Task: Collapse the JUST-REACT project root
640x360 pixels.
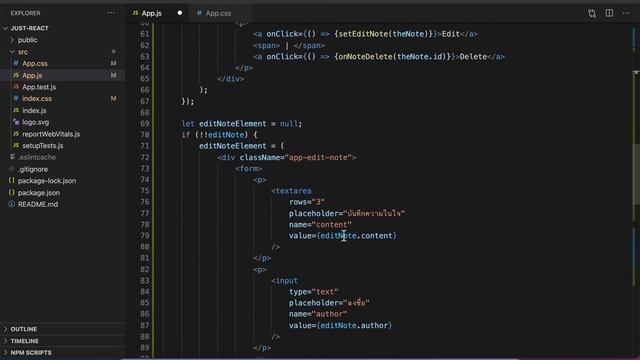Action: [x=29, y=28]
